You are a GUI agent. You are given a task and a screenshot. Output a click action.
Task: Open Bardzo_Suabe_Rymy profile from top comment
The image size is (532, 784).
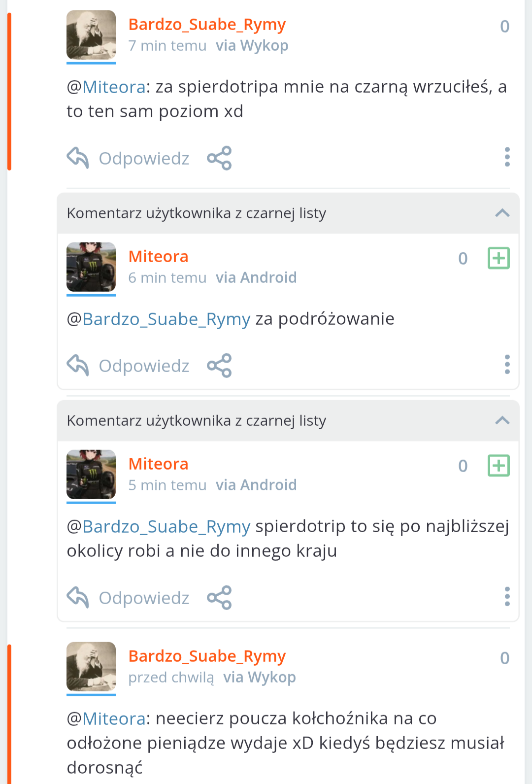click(x=207, y=25)
